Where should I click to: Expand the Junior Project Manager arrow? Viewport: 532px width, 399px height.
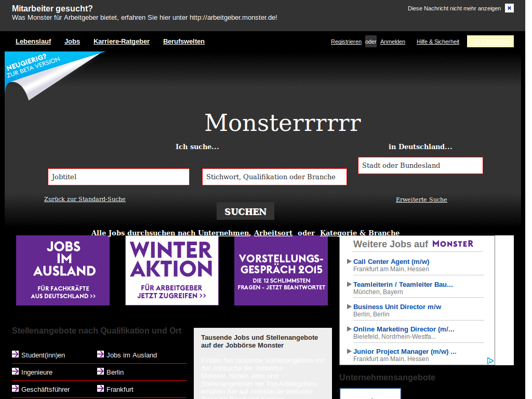pyautogui.click(x=349, y=352)
